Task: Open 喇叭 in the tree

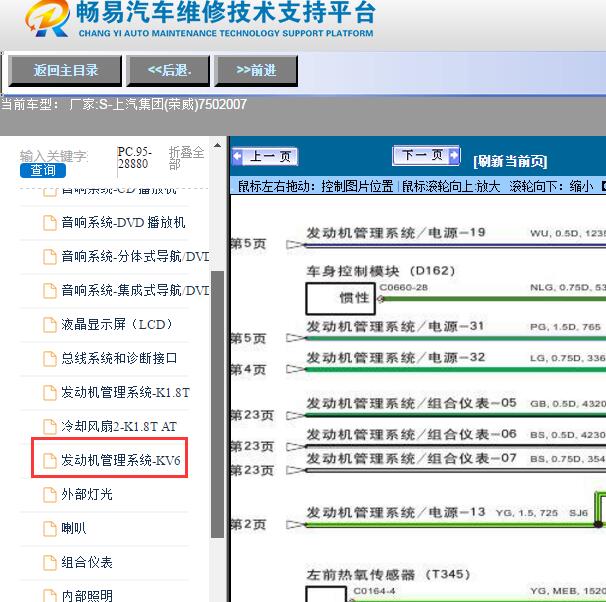Action: (74, 528)
